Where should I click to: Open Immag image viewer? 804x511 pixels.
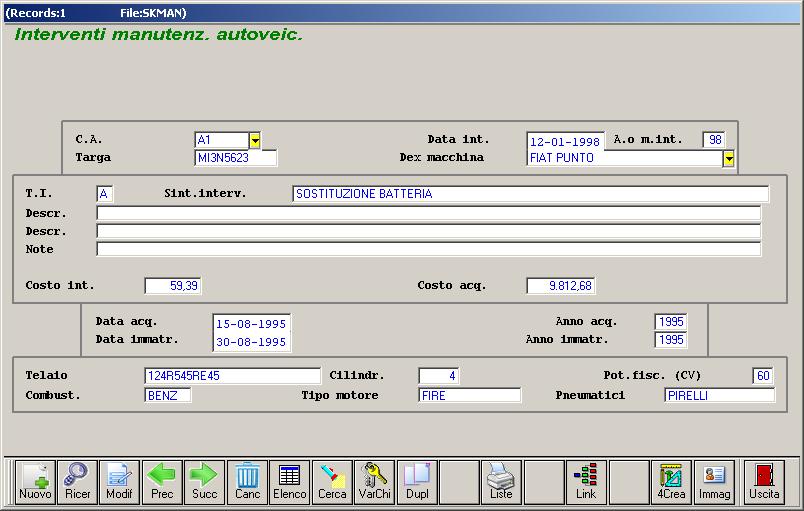pos(714,482)
